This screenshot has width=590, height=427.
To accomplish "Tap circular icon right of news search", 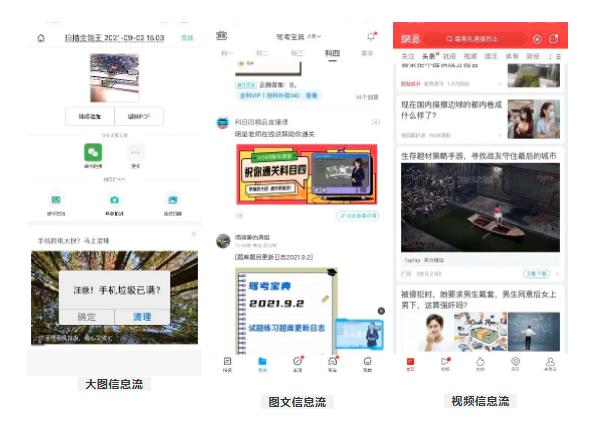I will (537, 39).
